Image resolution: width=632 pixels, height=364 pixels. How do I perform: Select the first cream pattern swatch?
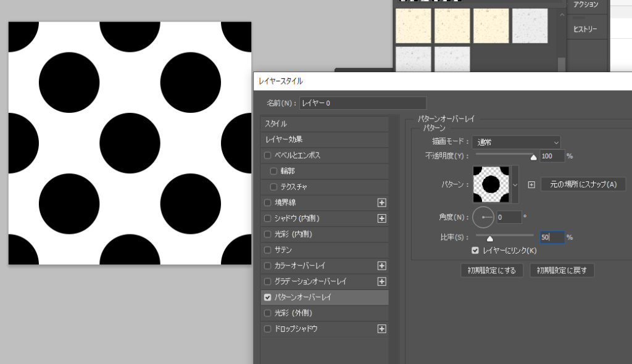pos(413,26)
